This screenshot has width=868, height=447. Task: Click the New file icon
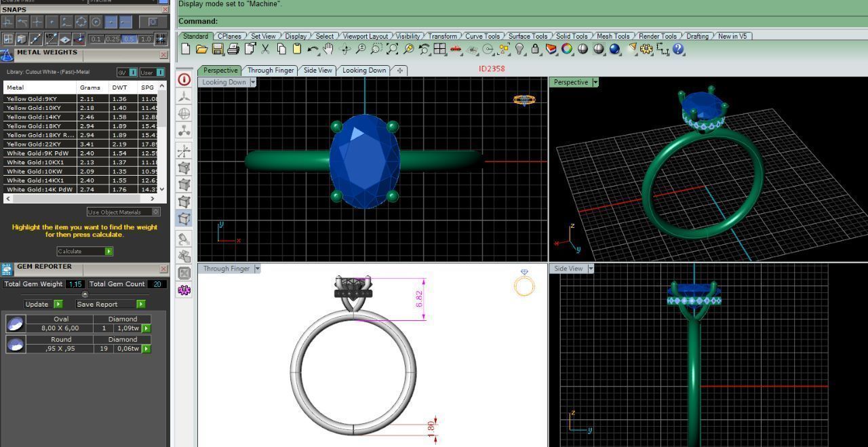click(x=186, y=49)
